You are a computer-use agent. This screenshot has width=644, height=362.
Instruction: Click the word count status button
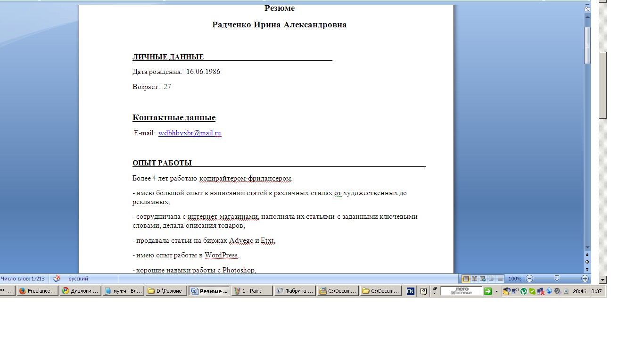click(x=23, y=279)
